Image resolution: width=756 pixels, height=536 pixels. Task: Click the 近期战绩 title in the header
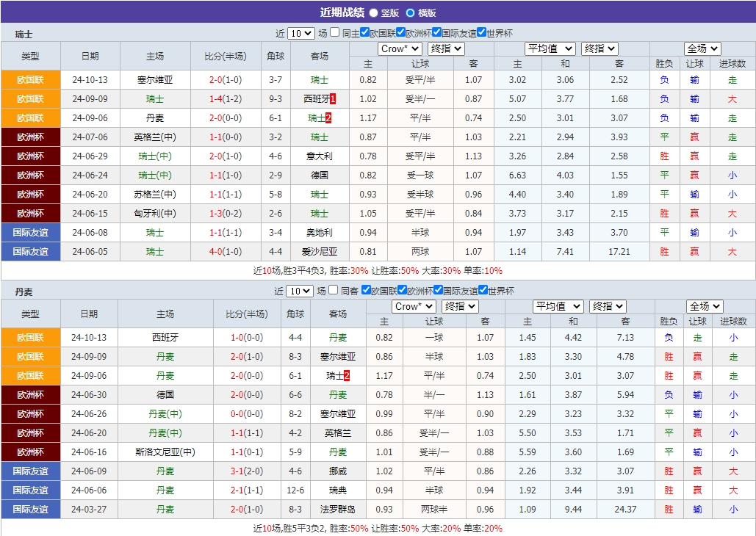click(344, 12)
